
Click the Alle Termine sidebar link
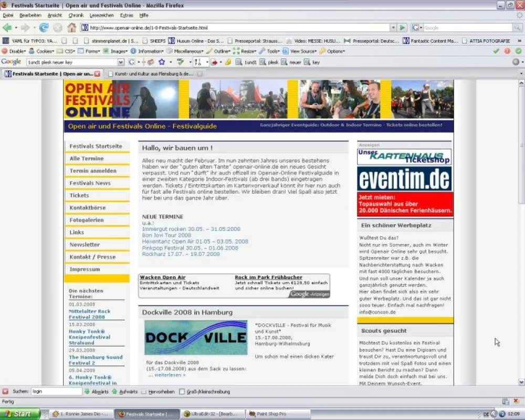click(x=87, y=159)
